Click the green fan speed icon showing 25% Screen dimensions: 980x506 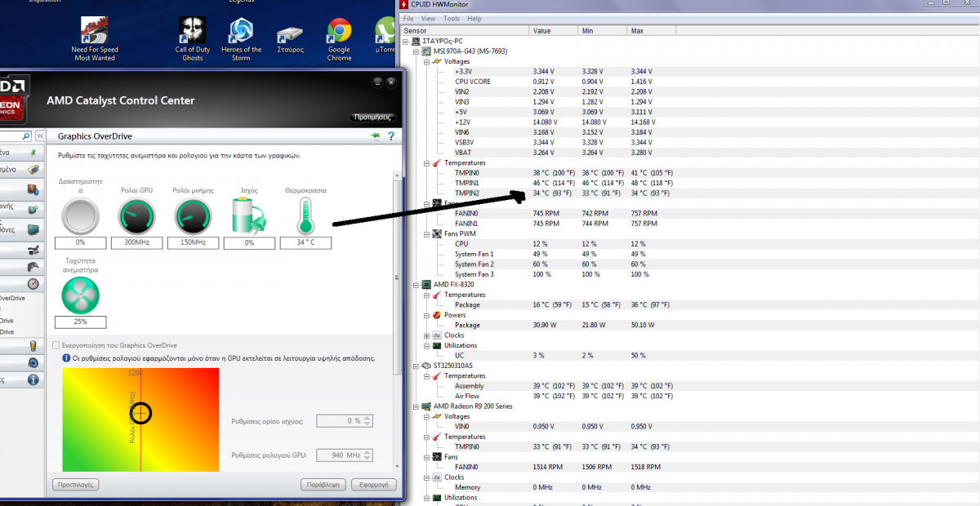(80, 295)
